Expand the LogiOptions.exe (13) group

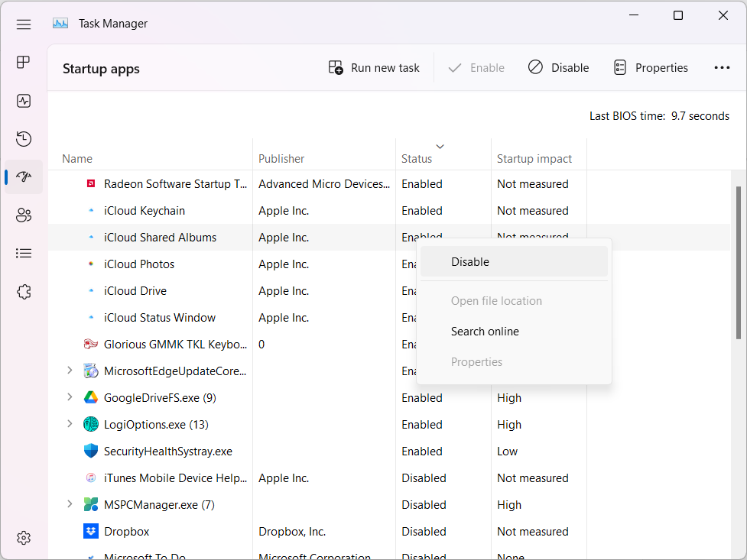(x=70, y=423)
